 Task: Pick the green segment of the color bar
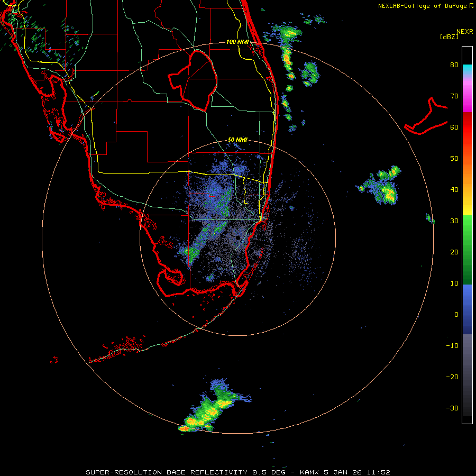[x=467, y=250]
